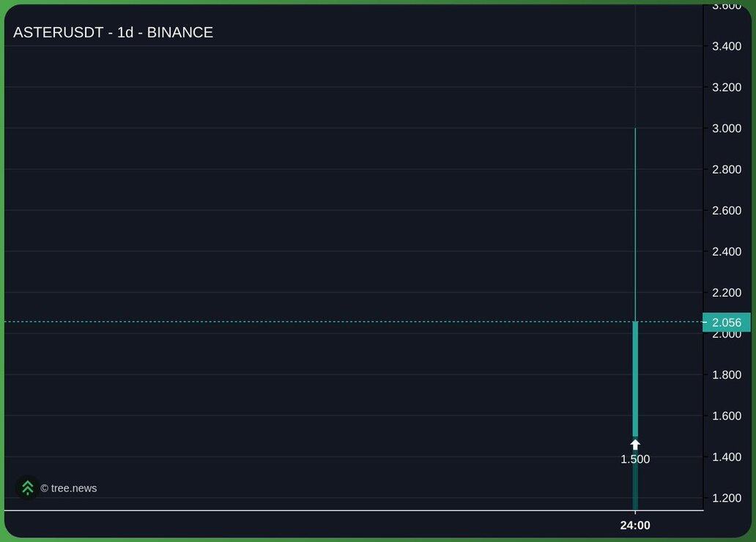756x542 pixels.
Task: Open the © tree.news watermark link
Action: [x=69, y=489]
